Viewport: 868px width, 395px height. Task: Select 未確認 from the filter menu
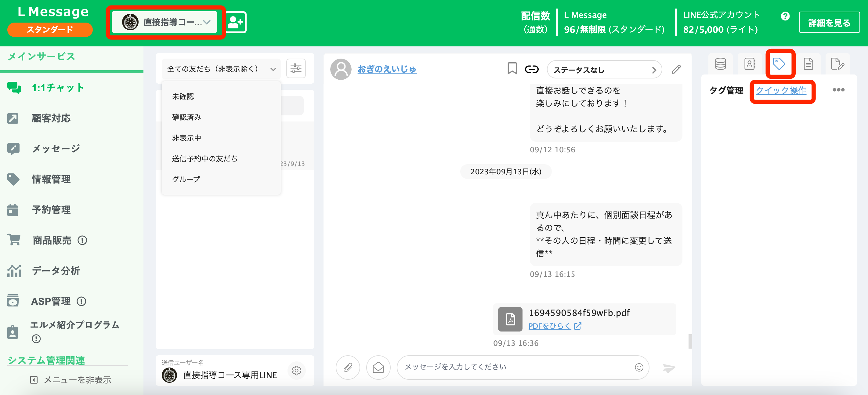pos(184,96)
